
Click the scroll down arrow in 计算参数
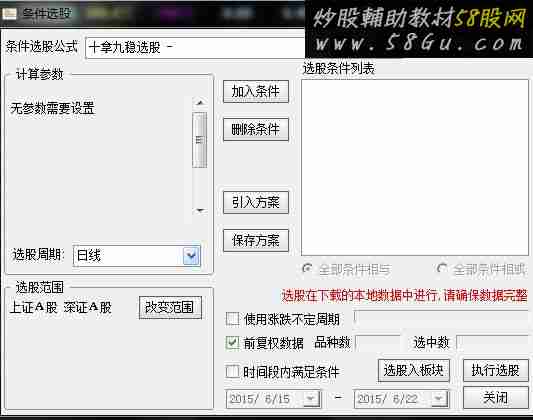click(200, 211)
